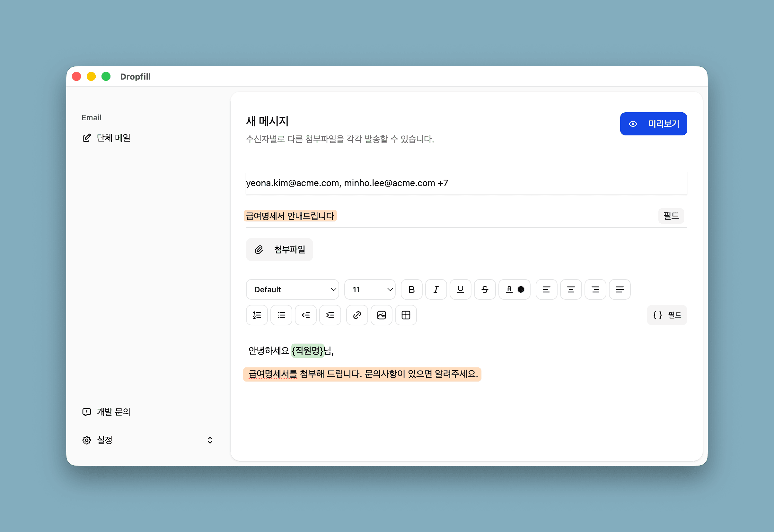774x532 pixels.
Task: Increase indent of the paragraph
Action: pos(330,315)
